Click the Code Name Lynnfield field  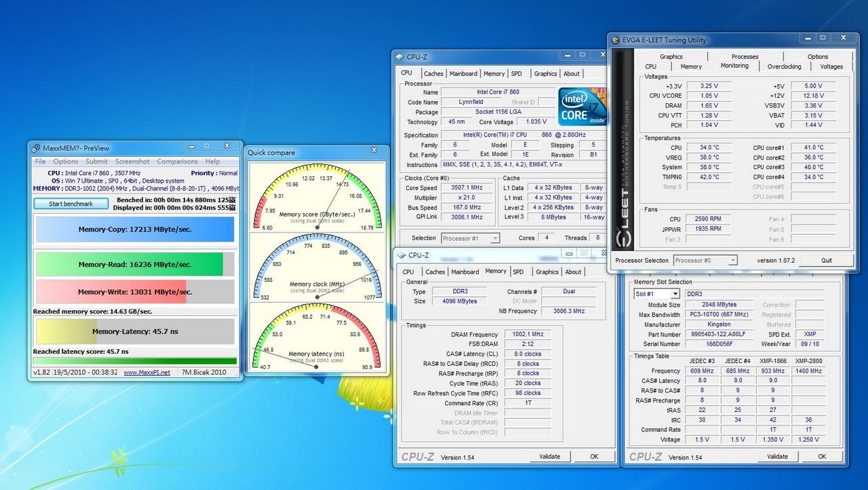(x=471, y=102)
